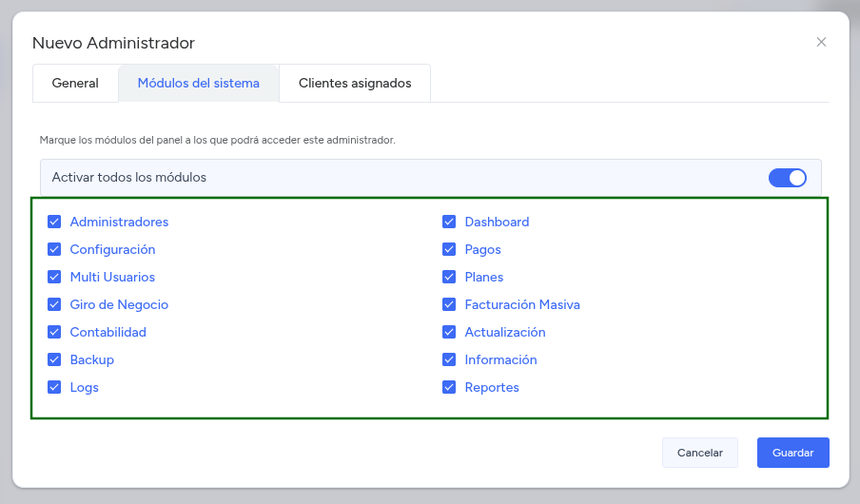Uncheck the Actualización checkbox
The image size is (860, 504).
pos(449,332)
